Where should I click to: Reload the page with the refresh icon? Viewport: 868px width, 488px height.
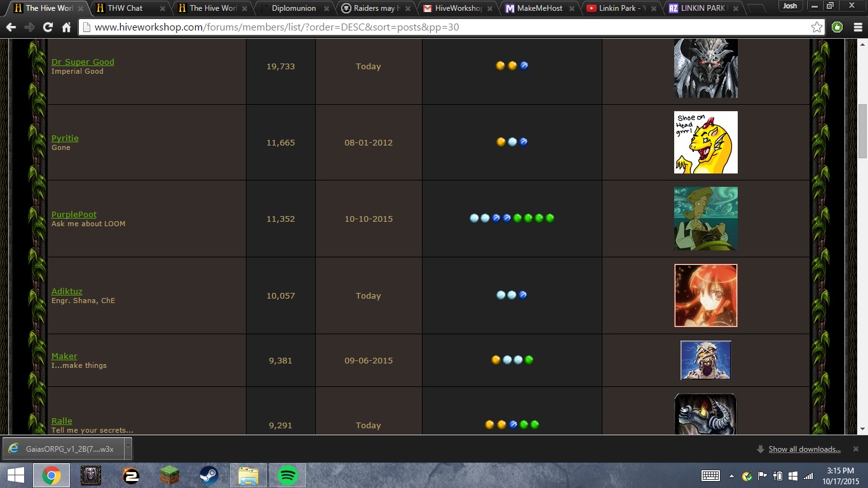click(x=48, y=27)
